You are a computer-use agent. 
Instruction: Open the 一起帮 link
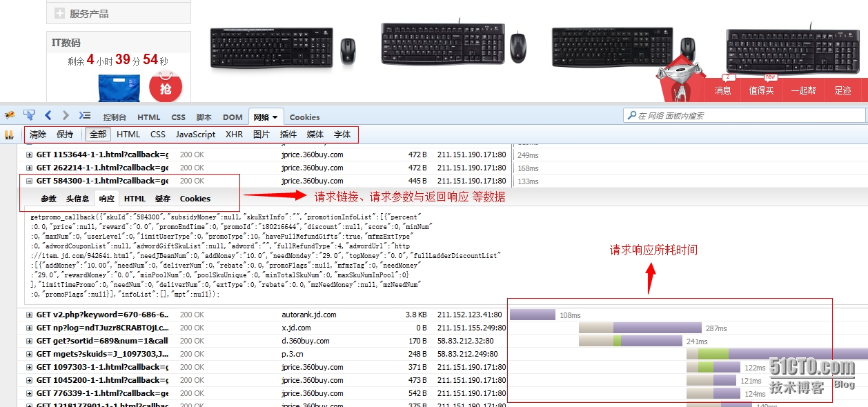[803, 90]
